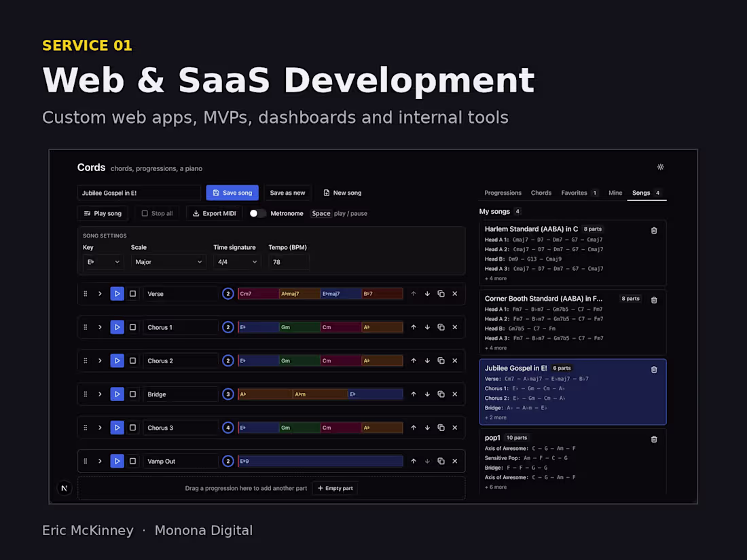The width and height of the screenshot is (747, 560).
Task: Open the pop1 song card
Action: pos(572,462)
